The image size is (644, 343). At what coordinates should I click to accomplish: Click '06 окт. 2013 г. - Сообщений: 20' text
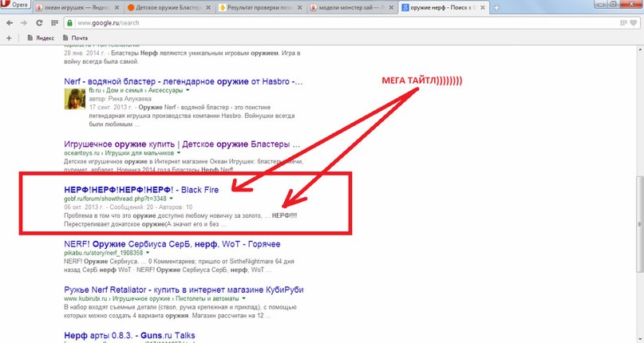point(109,207)
